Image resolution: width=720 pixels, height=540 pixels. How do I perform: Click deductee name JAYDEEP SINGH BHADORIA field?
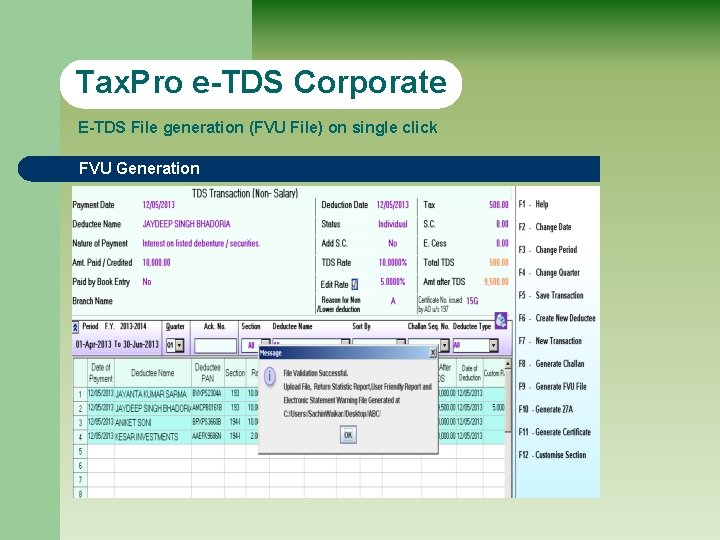pos(186,224)
